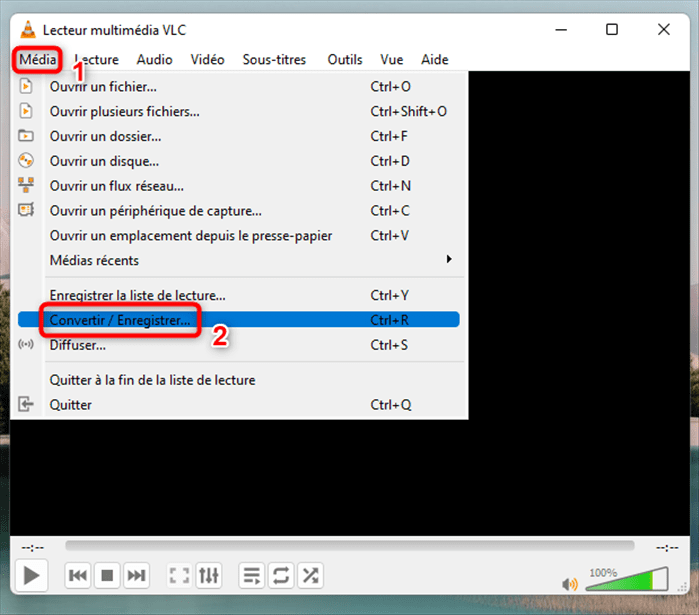This screenshot has width=699, height=615.
Task: Select Ouvrir un flux réseau... entry
Action: pos(238,186)
